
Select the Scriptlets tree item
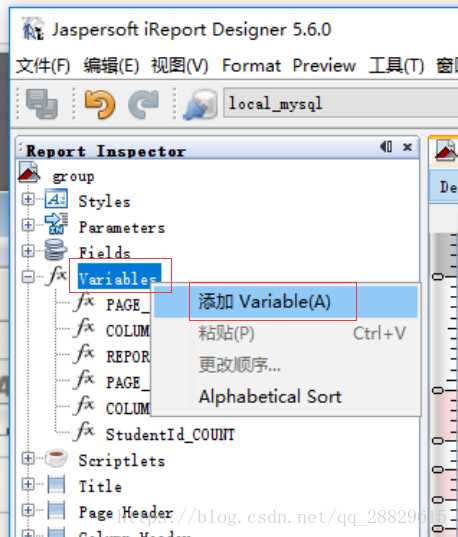[x=122, y=461]
